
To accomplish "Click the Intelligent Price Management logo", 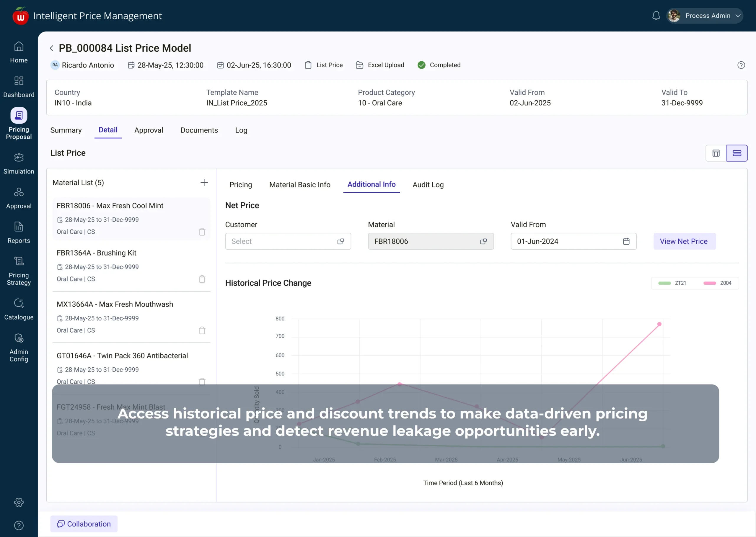I will coord(20,16).
